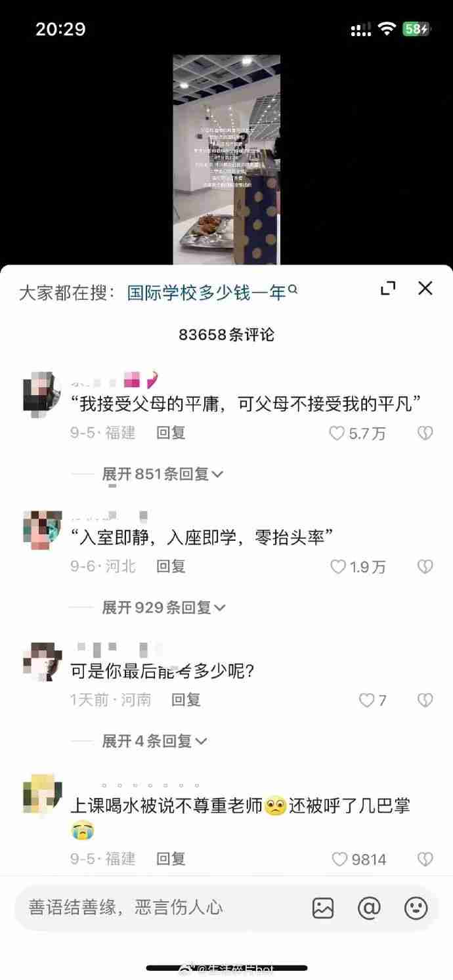The height and width of the screenshot is (980, 453).
Task: Open the image picker in comment bar
Action: 323,908
